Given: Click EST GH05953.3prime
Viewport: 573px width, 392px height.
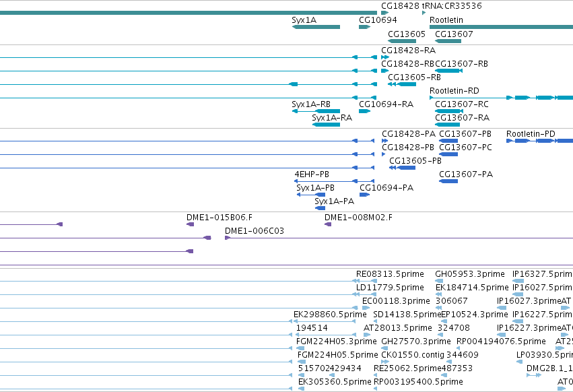Looking at the screenshot, I should click(x=470, y=274).
